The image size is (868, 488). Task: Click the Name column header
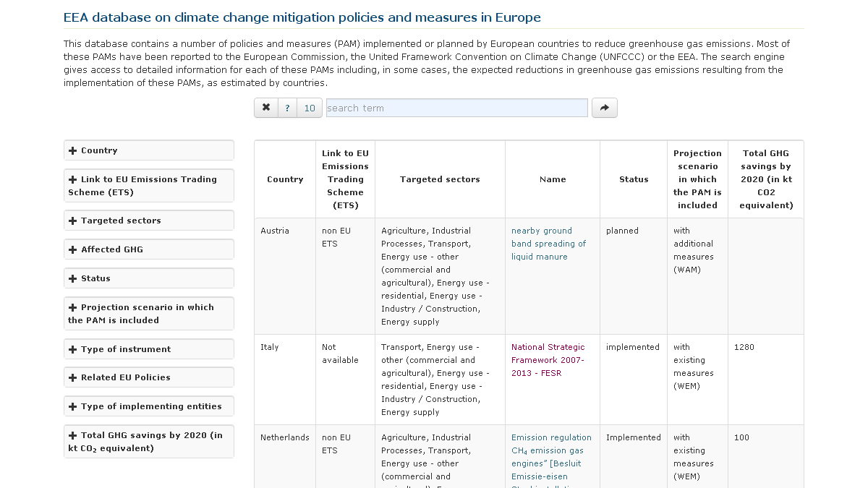point(553,179)
